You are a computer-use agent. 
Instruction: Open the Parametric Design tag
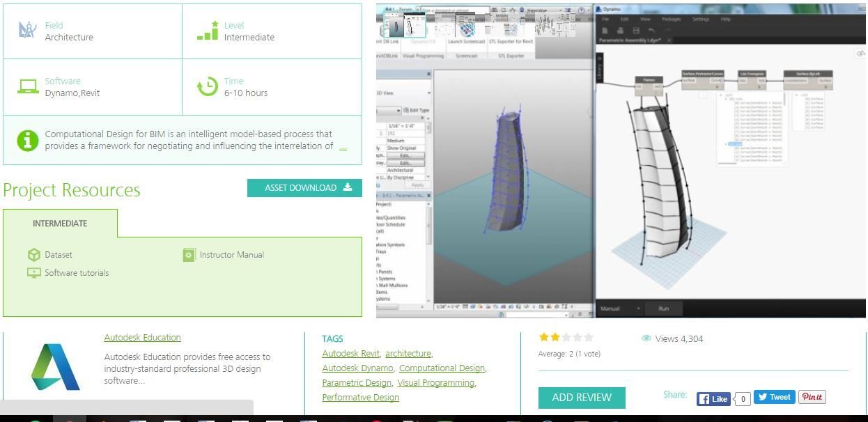tap(357, 383)
